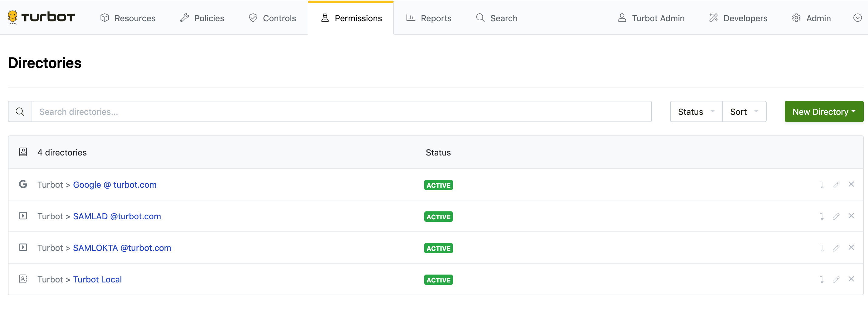This screenshot has height=311, width=868.
Task: Edit the Turbot Local directory
Action: click(x=836, y=280)
